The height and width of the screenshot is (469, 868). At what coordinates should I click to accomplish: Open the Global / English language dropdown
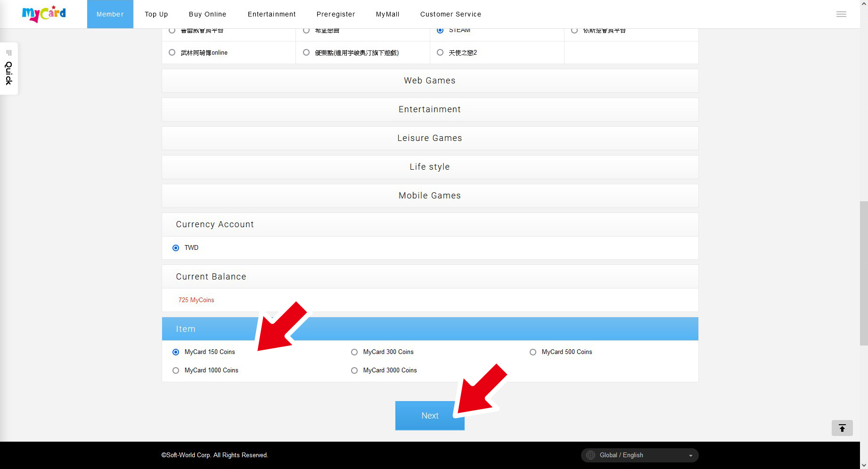pyautogui.click(x=639, y=455)
